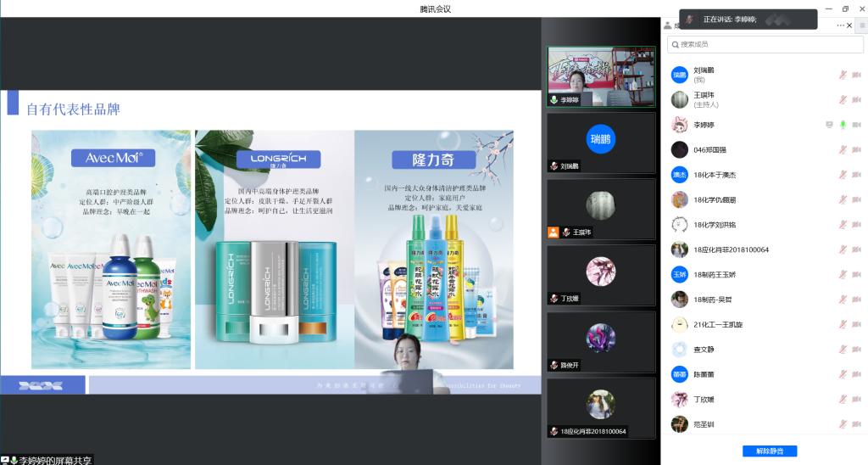Click microphone icon for 查文静
This screenshot has height=465, width=868.
click(843, 350)
